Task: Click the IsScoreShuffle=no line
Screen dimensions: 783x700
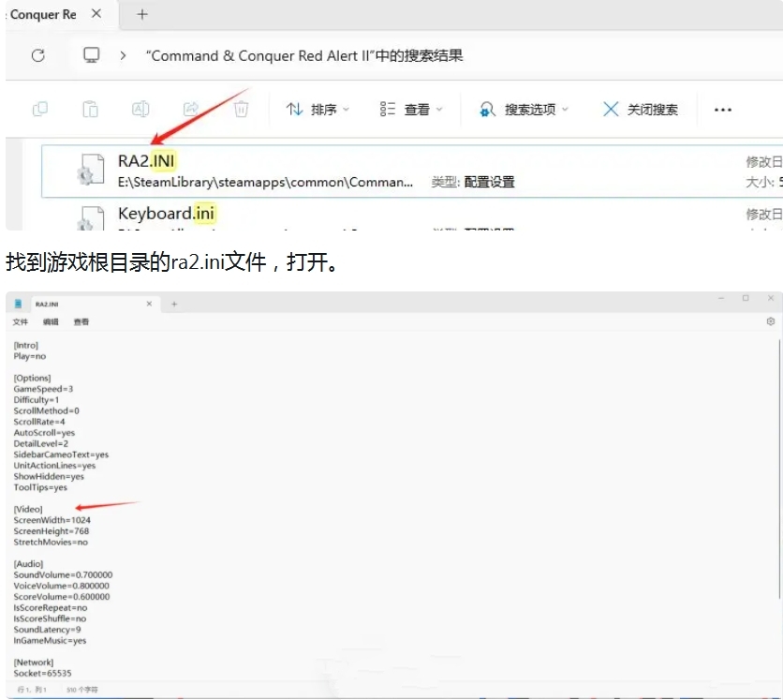Action: click(x=50, y=619)
